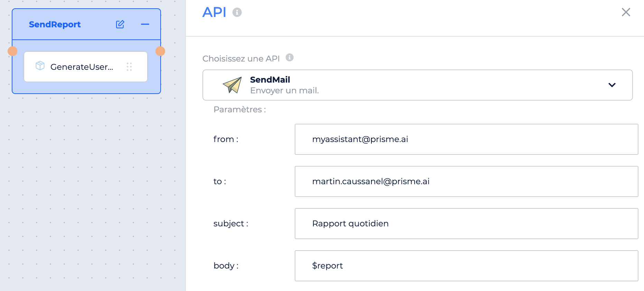Click the drag handle dots on GenerateUser
Screen dimensions: 644x291
[129, 67]
